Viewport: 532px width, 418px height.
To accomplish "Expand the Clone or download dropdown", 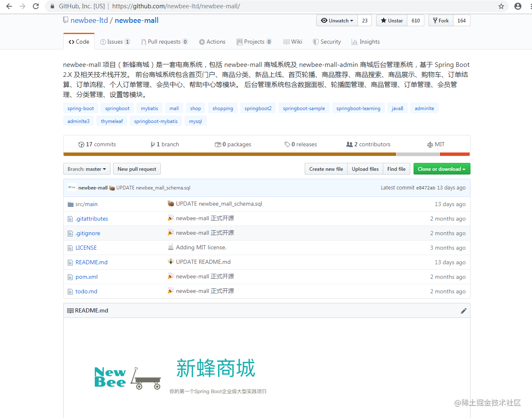I will (442, 169).
